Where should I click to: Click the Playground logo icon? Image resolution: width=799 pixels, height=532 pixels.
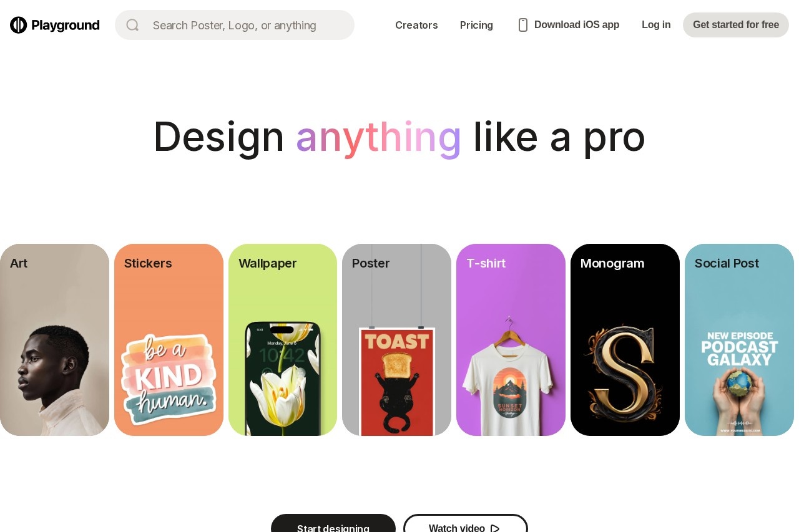coord(19,25)
